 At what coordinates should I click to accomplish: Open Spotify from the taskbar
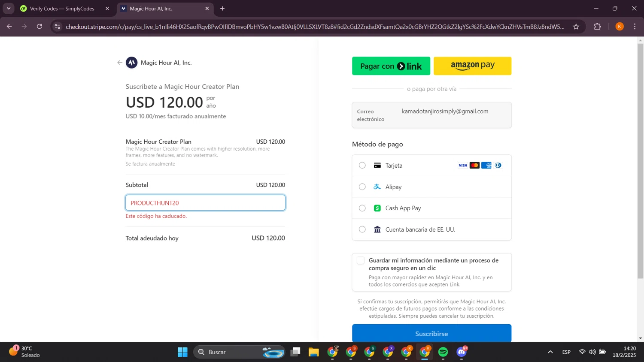[x=443, y=352]
